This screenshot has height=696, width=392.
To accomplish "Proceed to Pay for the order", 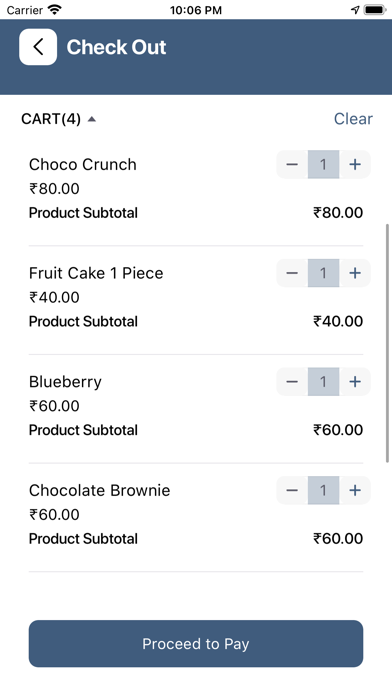I will click(196, 644).
